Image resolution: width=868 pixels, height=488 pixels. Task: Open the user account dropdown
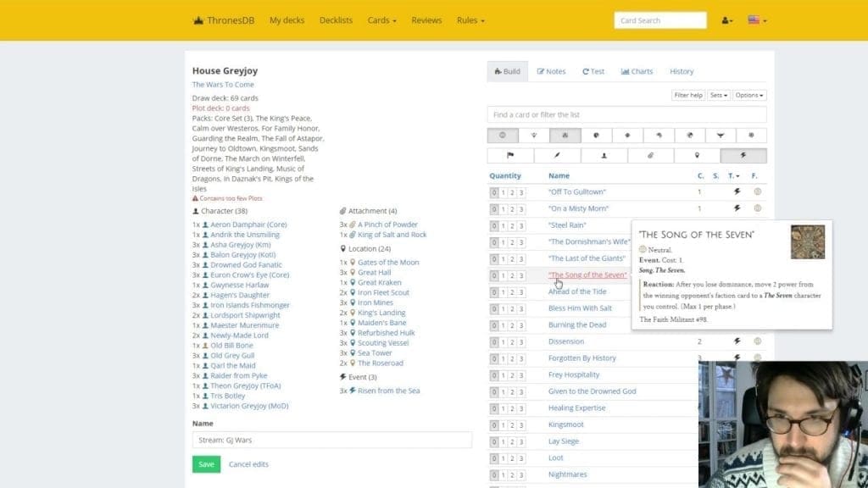(726, 20)
